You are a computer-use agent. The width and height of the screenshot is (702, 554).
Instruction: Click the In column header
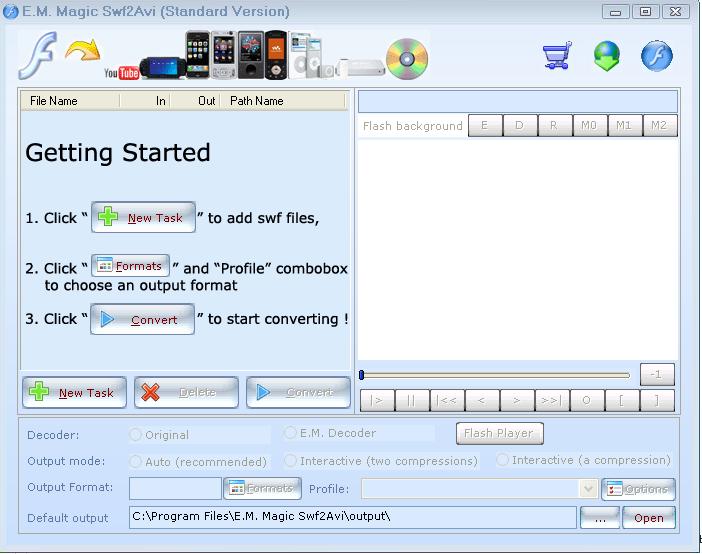[x=145, y=101]
